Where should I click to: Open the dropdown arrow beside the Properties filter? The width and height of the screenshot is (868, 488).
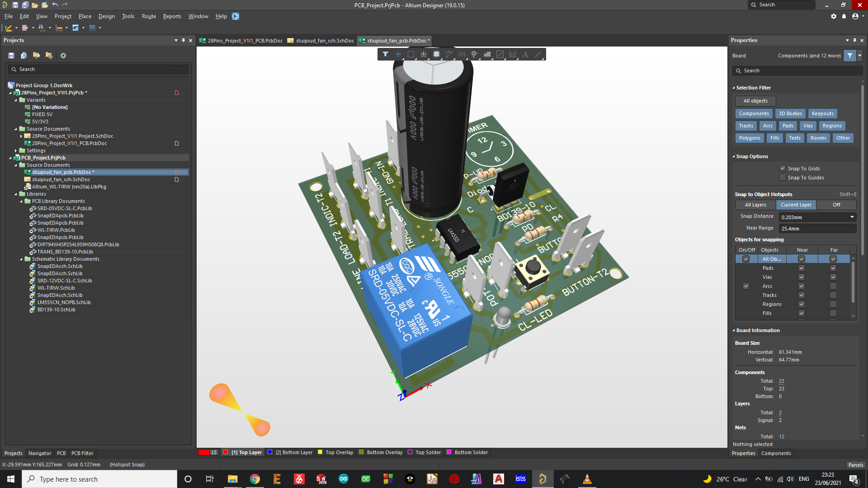tap(860, 56)
